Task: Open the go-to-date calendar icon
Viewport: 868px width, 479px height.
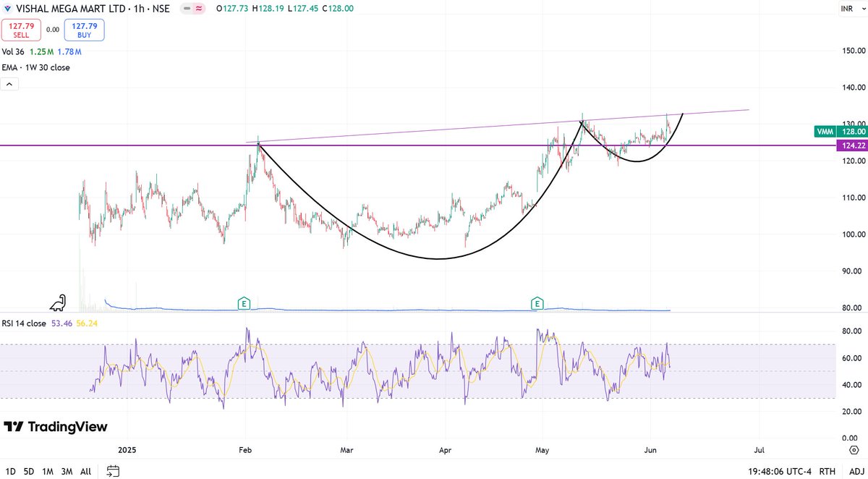Action: [x=112, y=471]
